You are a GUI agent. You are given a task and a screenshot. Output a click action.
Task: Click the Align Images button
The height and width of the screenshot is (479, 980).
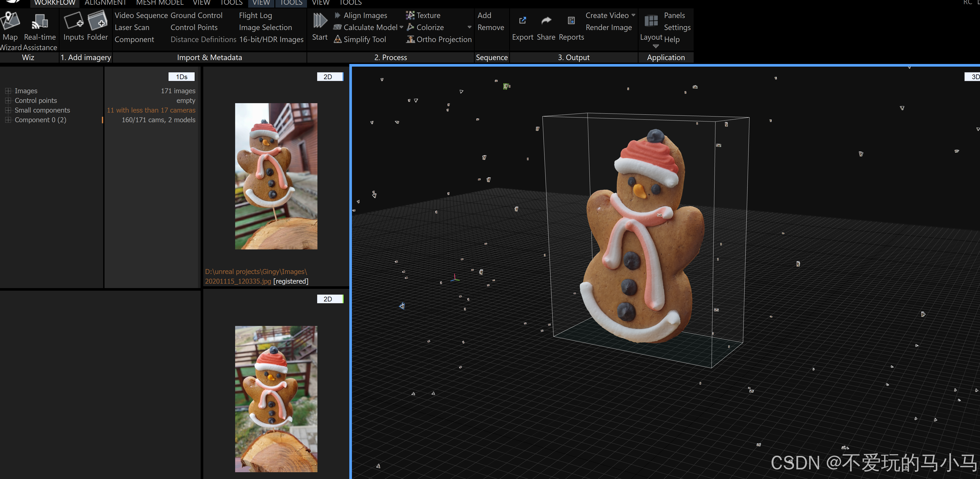coord(365,16)
